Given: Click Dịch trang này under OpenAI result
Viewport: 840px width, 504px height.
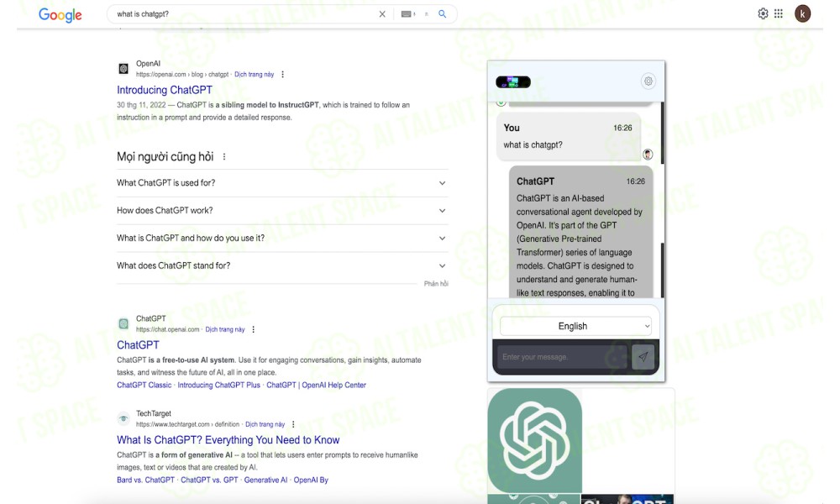Looking at the screenshot, I should coord(254,75).
